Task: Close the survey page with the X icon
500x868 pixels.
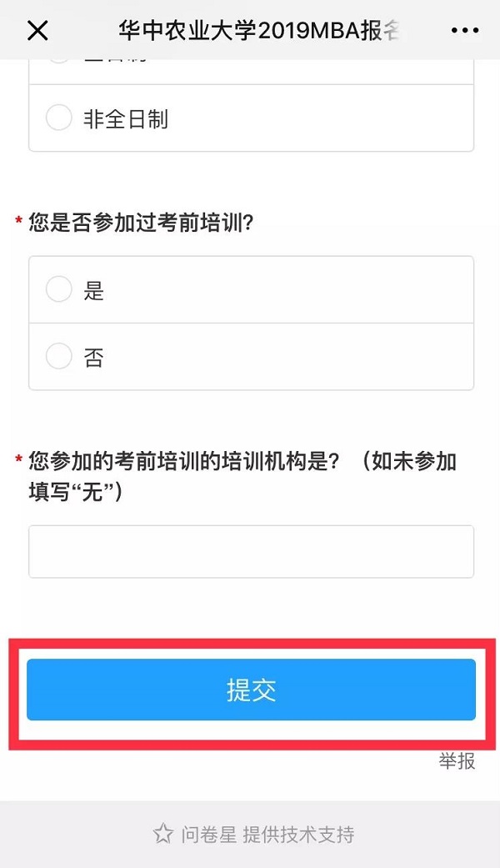Action: [38, 31]
